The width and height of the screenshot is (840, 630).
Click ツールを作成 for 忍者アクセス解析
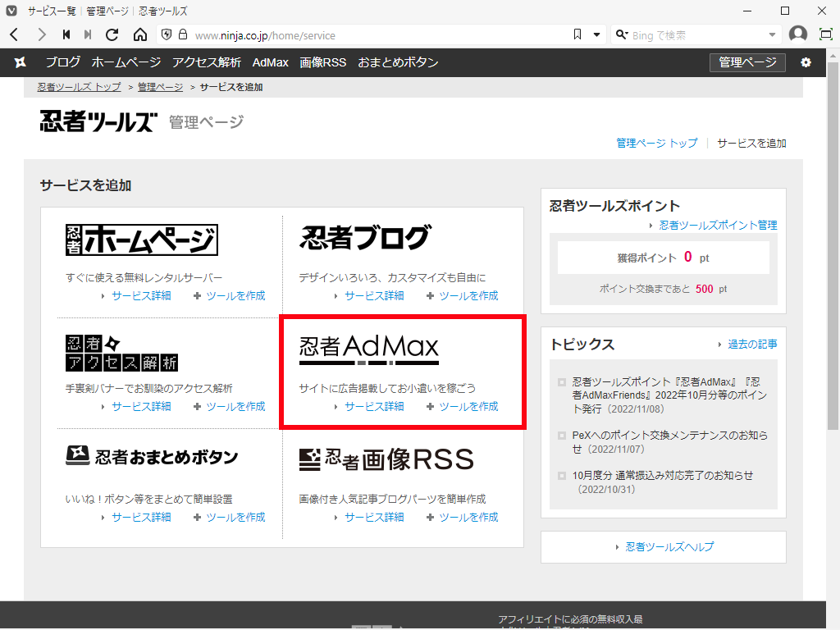click(235, 407)
